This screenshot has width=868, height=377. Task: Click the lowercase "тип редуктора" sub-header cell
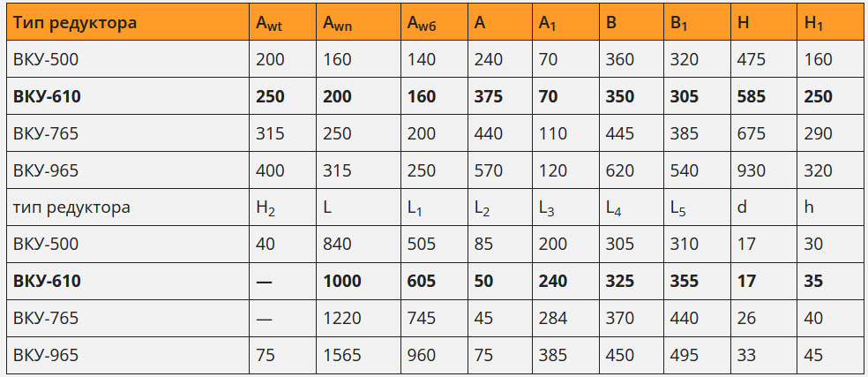click(72, 207)
